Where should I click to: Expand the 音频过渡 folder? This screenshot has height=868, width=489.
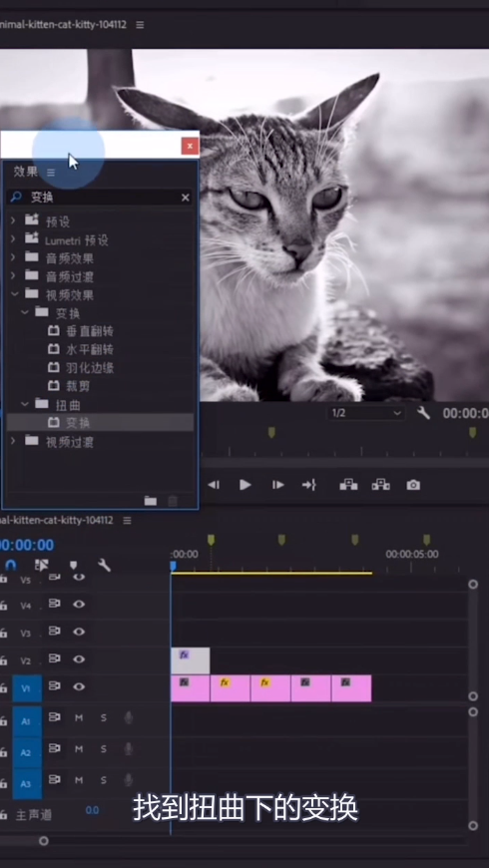click(x=13, y=275)
